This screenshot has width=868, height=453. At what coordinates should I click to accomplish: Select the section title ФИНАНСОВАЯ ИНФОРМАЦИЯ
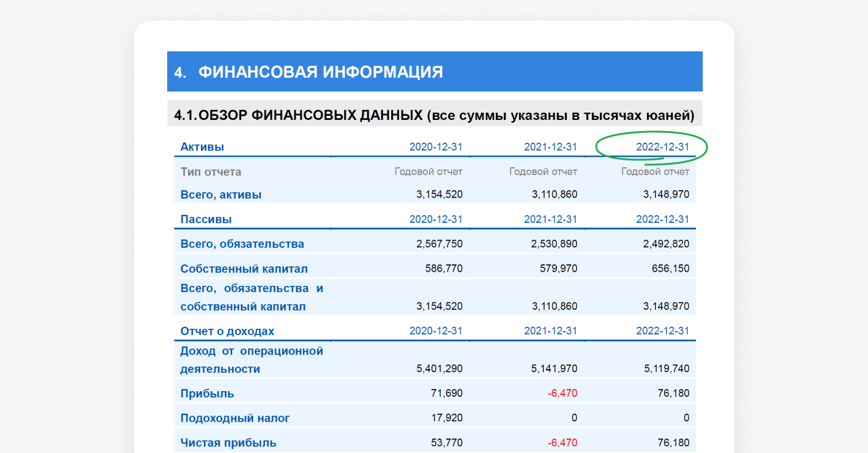point(320,72)
